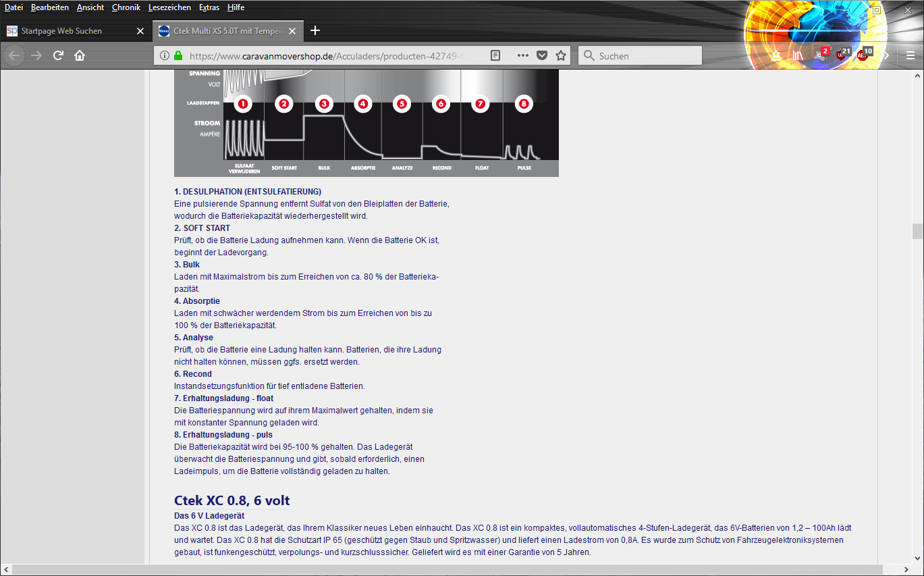Show site information icon in address bar

(165, 55)
